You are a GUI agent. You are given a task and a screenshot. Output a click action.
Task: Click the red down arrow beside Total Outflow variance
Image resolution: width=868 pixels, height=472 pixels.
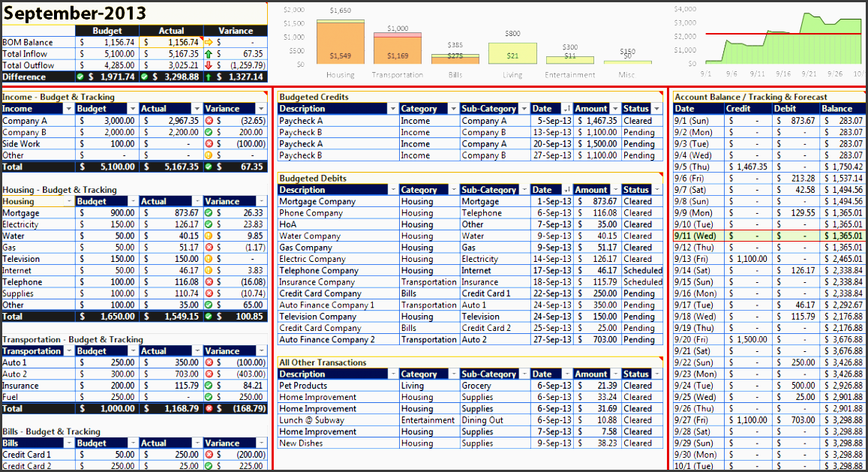click(x=208, y=65)
